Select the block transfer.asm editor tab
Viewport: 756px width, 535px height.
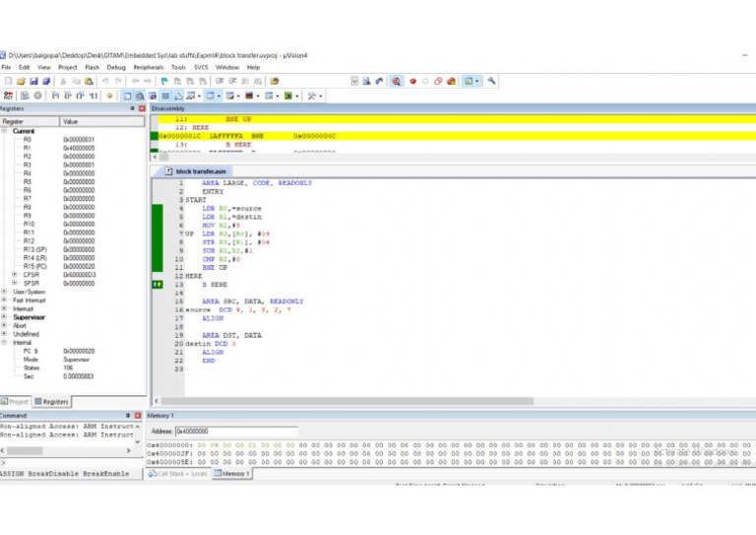click(196, 170)
